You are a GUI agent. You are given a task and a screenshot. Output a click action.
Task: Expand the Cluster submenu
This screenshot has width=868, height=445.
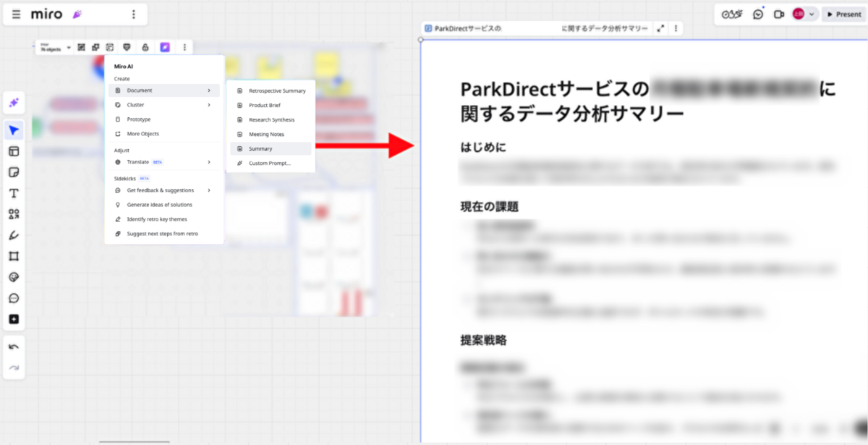164,105
